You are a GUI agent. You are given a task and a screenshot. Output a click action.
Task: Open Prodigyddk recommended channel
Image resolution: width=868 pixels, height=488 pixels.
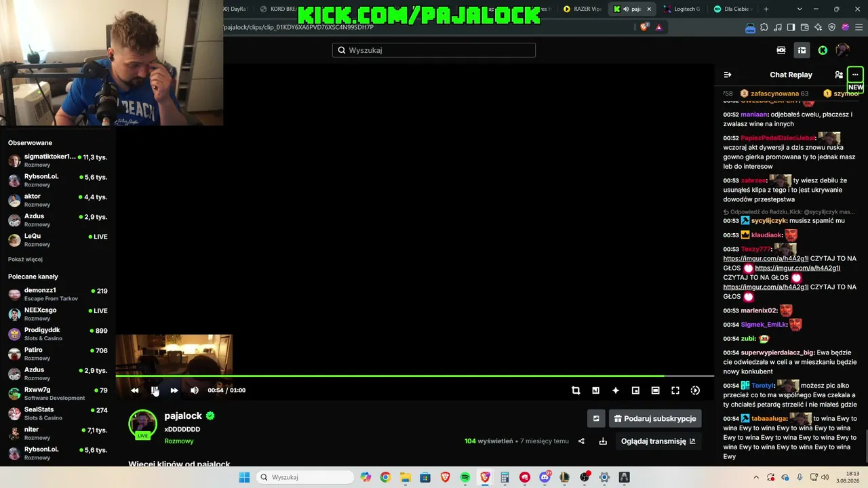(58, 334)
